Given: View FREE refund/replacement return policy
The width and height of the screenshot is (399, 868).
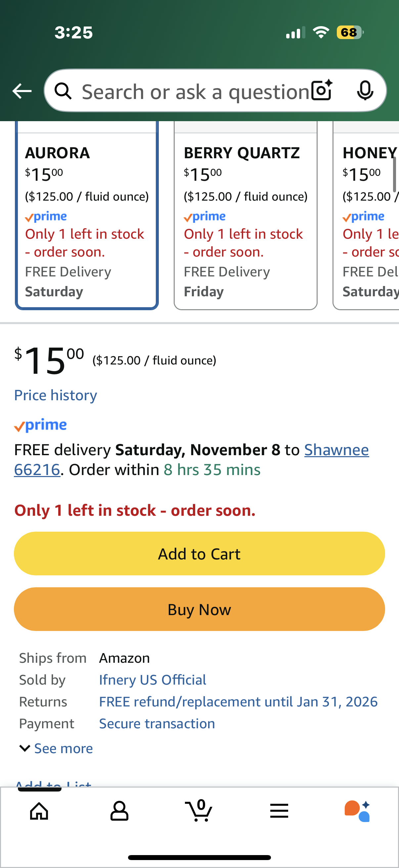Looking at the screenshot, I should pyautogui.click(x=238, y=701).
